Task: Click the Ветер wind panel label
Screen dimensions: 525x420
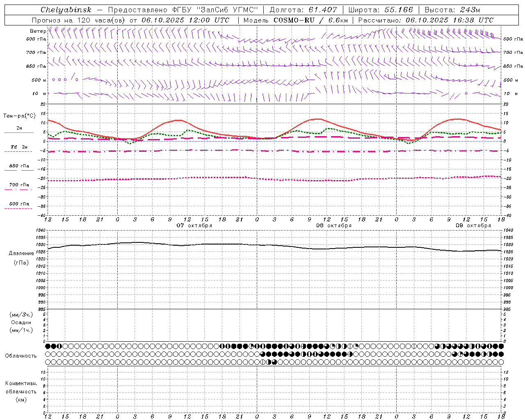Action: point(38,31)
